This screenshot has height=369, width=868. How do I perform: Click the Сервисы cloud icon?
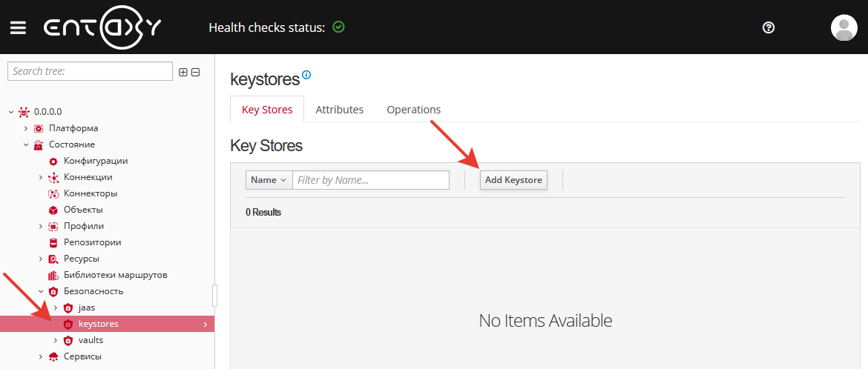(x=53, y=357)
